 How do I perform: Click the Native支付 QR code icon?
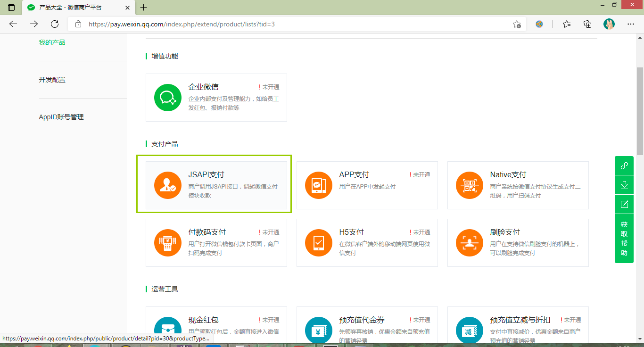pos(470,185)
